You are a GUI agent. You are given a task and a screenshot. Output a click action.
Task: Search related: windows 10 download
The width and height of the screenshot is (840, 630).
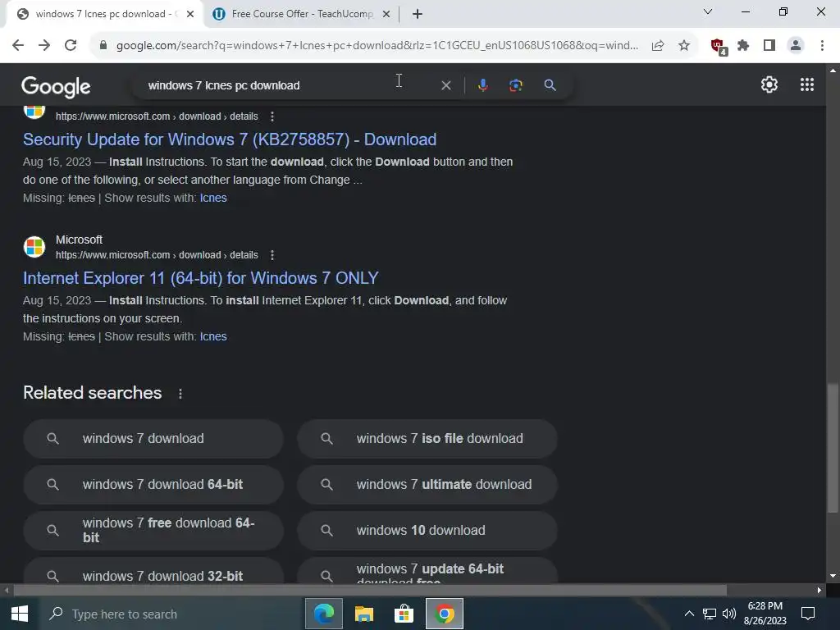coord(427,531)
